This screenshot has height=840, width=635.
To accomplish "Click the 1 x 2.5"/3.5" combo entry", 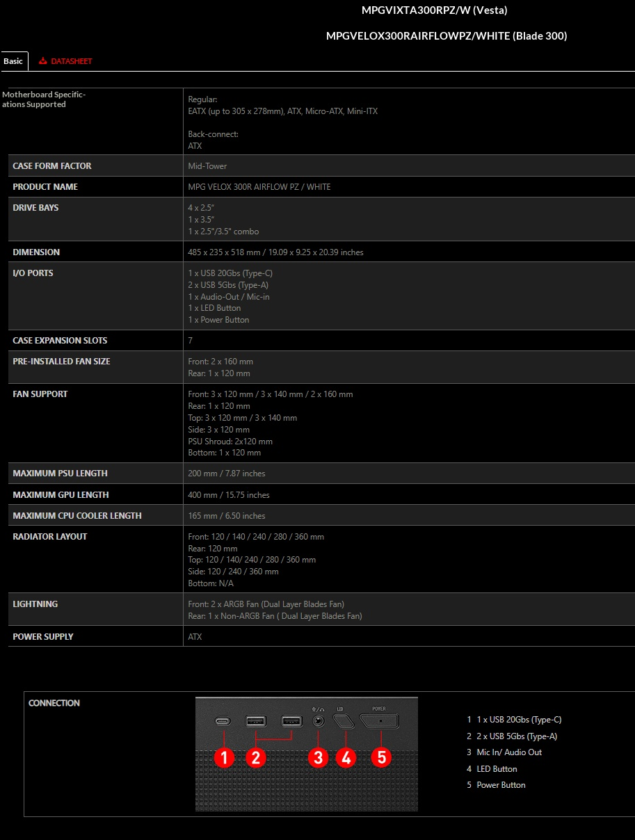I will [223, 232].
